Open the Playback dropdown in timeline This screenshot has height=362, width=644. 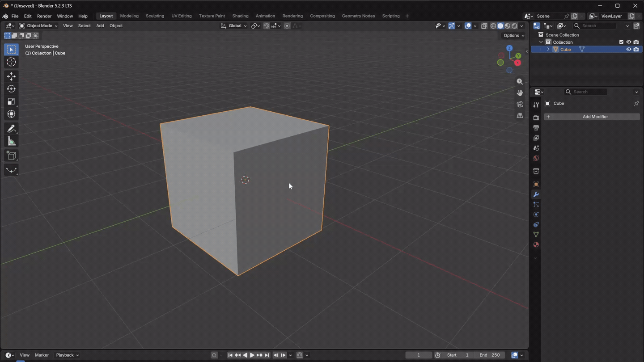pos(67,355)
